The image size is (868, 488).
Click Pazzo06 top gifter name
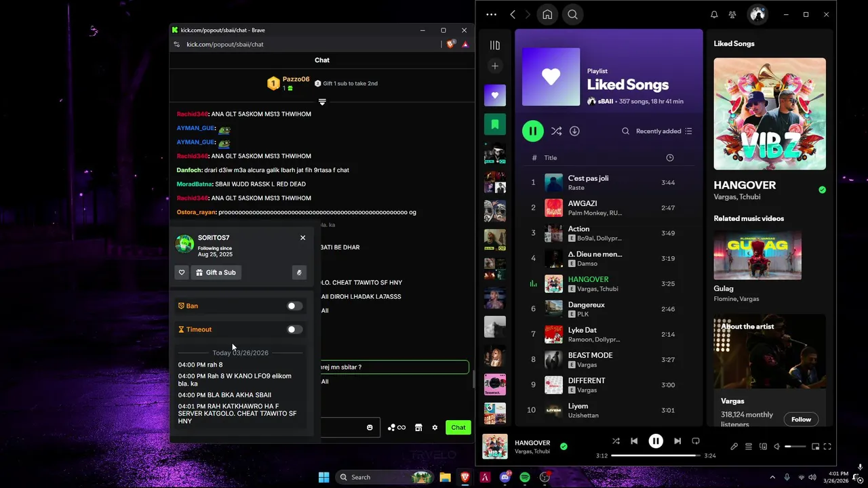pyautogui.click(x=296, y=79)
